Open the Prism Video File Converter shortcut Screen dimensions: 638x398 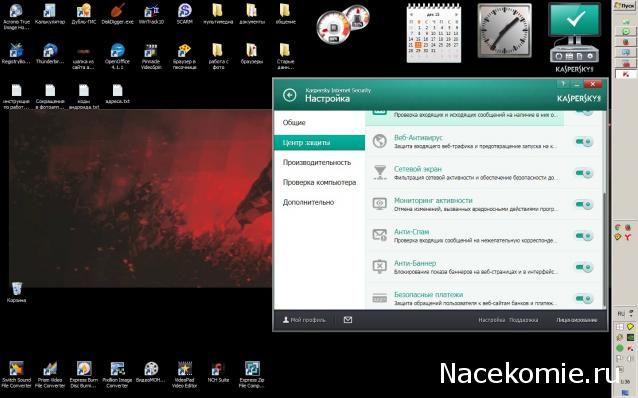50,374
